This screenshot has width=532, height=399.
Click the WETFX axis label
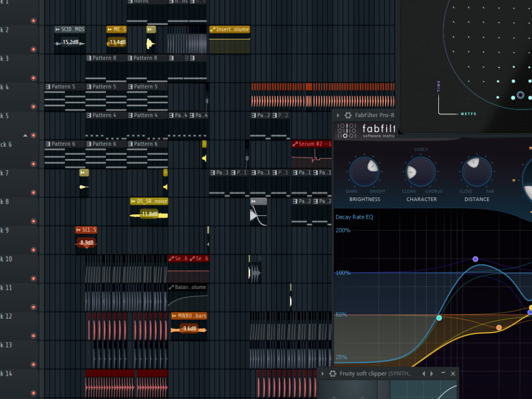point(468,114)
